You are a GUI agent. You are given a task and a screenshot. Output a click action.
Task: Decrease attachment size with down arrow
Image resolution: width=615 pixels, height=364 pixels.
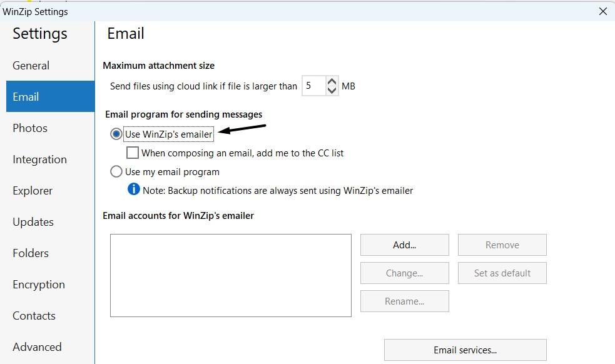[332, 91]
